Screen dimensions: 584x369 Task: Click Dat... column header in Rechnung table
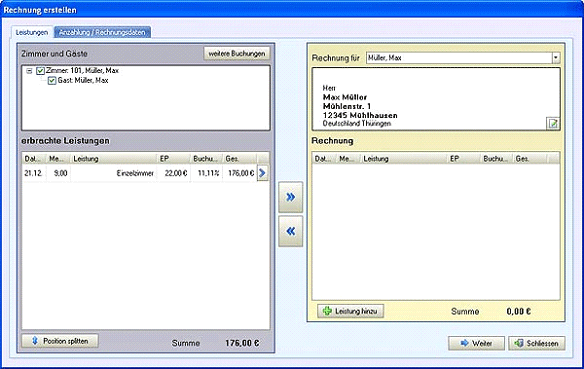click(324, 159)
